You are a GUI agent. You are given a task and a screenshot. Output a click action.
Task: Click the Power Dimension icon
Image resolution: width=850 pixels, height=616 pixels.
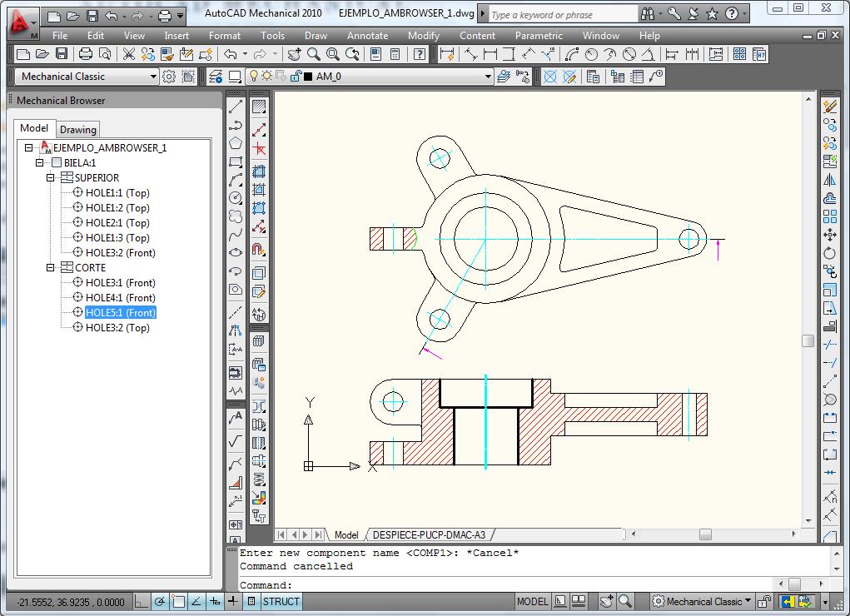point(447,54)
